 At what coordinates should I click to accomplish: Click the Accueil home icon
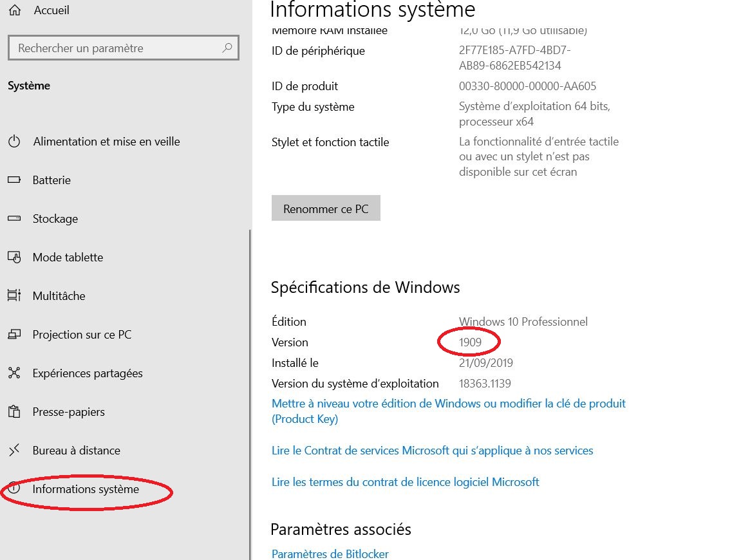(15, 10)
